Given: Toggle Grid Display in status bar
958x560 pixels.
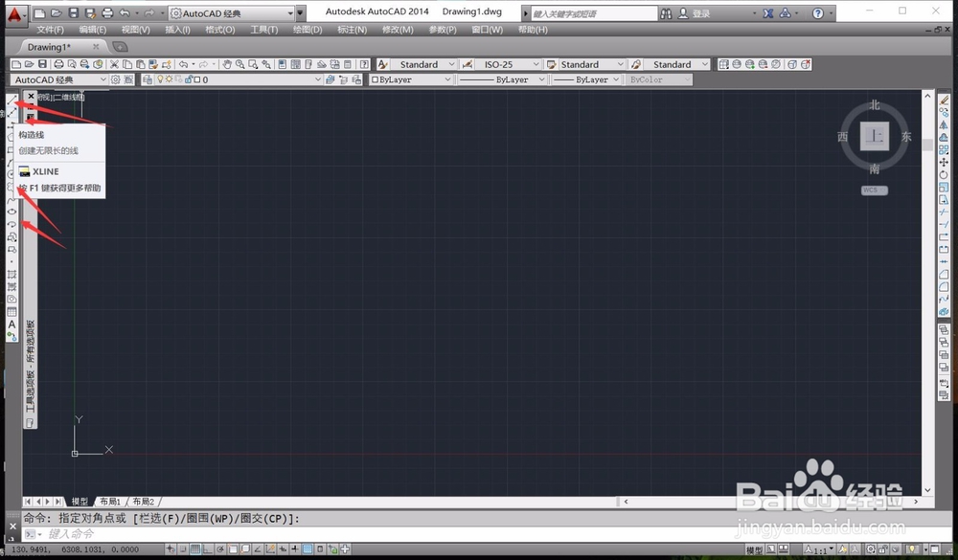Looking at the screenshot, I should coord(194,549).
